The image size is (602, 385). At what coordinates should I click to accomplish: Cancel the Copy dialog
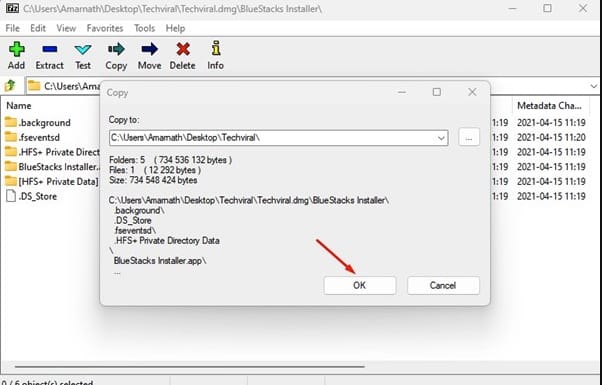443,285
